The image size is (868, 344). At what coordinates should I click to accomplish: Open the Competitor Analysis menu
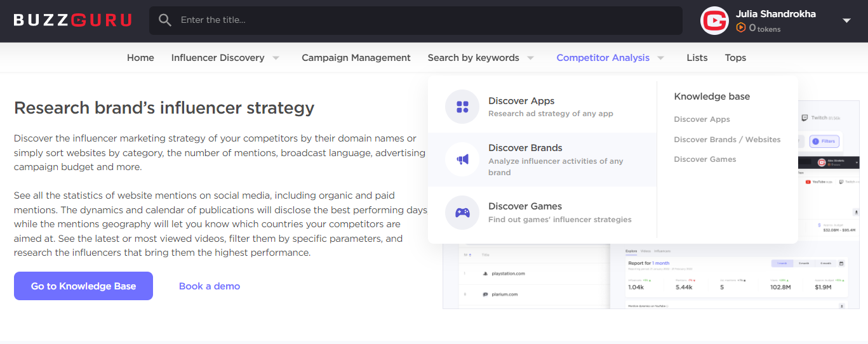click(x=603, y=58)
